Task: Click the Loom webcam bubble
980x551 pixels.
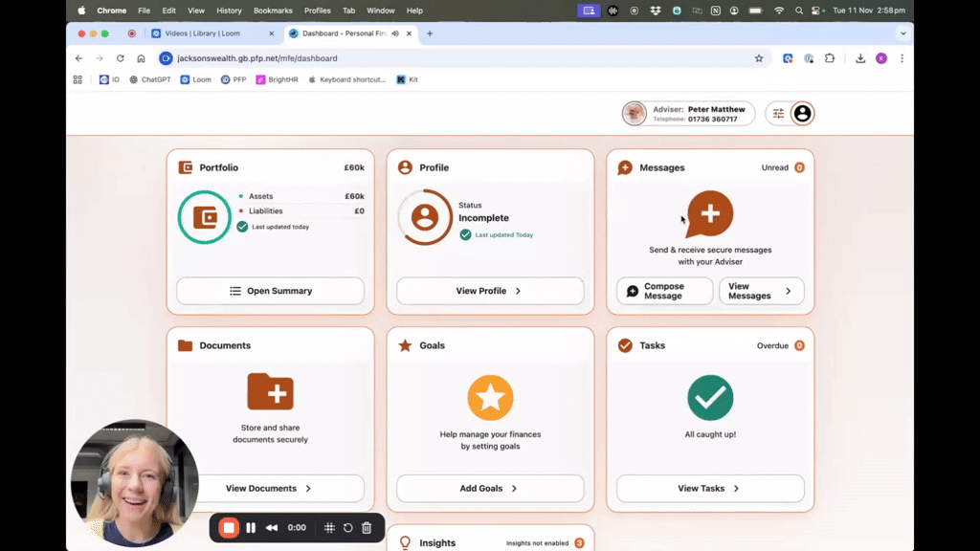Action: (134, 483)
